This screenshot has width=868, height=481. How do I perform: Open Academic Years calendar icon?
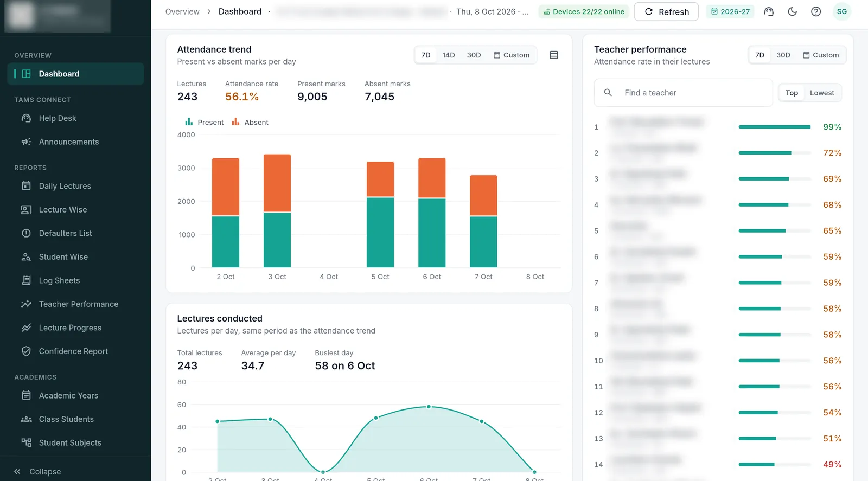click(26, 395)
